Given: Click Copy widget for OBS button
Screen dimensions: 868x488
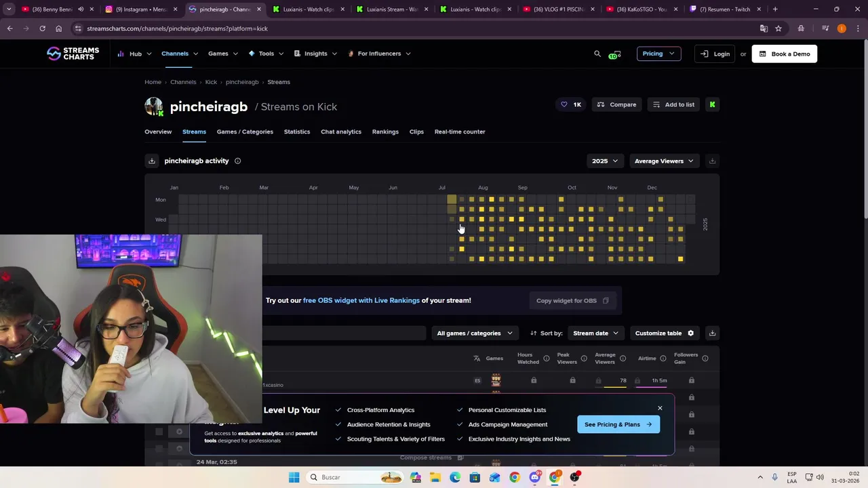Looking at the screenshot, I should pos(573,300).
